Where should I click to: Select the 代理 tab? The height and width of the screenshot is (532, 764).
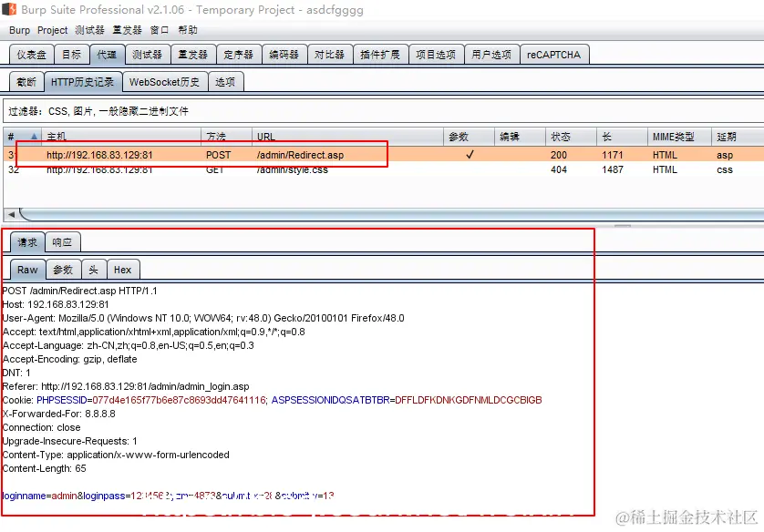point(107,55)
